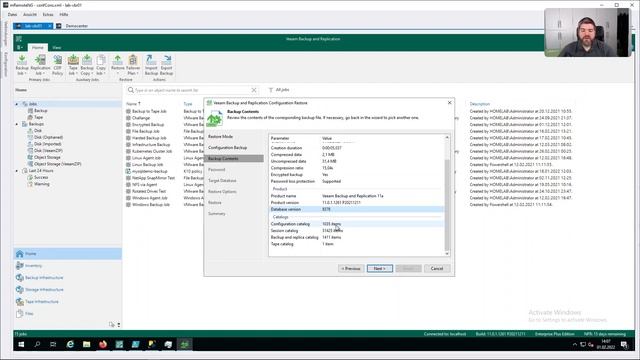
Task: Open the Datei menu
Action: pos(12,15)
